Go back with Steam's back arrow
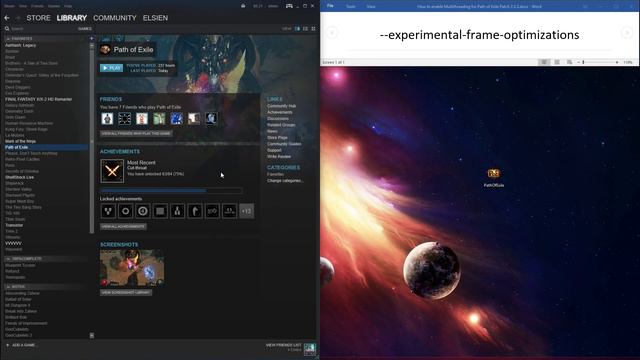Image resolution: width=640 pixels, height=360 pixels. coord(7,18)
